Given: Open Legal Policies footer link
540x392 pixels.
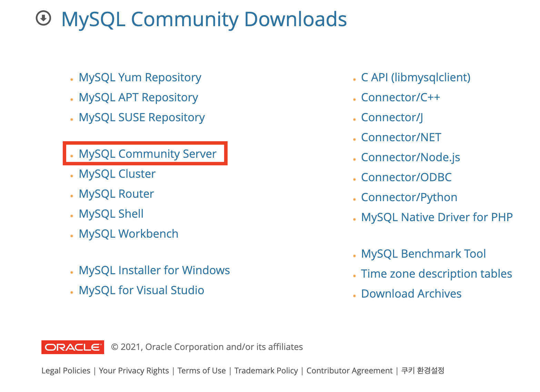Looking at the screenshot, I should tap(66, 371).
